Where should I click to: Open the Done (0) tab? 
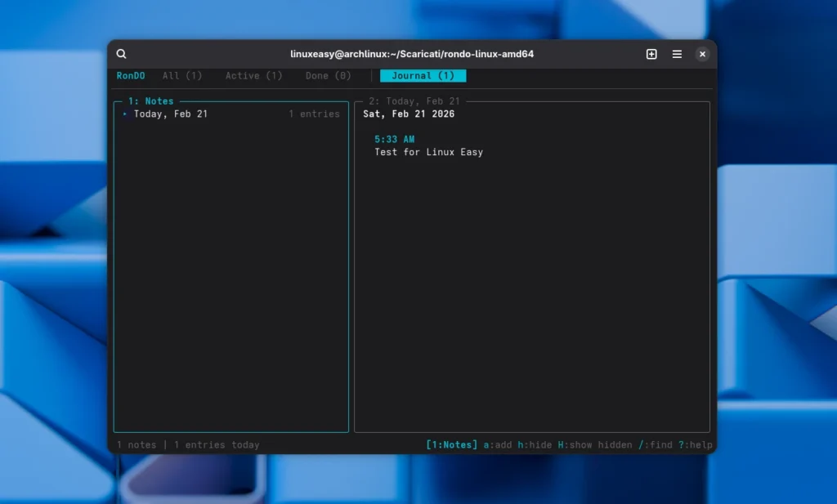point(328,76)
